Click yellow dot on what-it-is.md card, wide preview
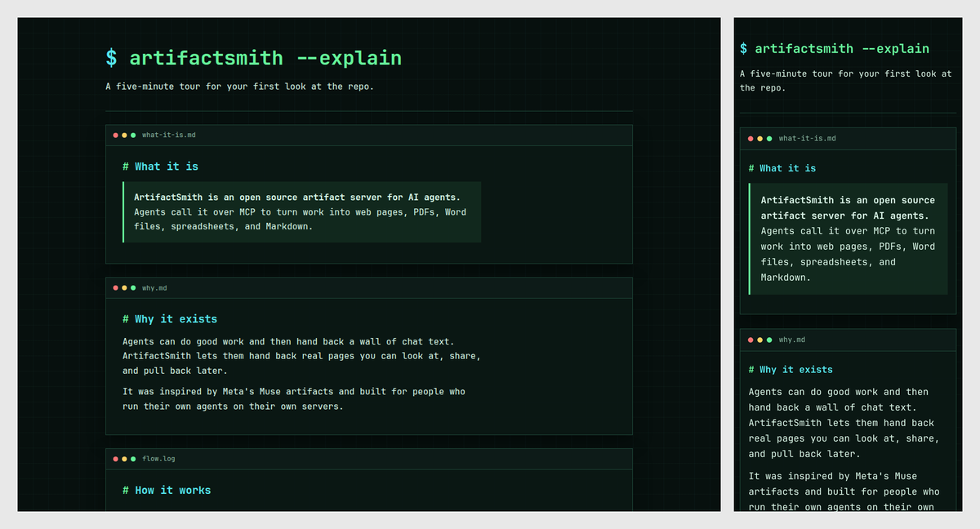This screenshot has width=980, height=529. [x=124, y=136]
